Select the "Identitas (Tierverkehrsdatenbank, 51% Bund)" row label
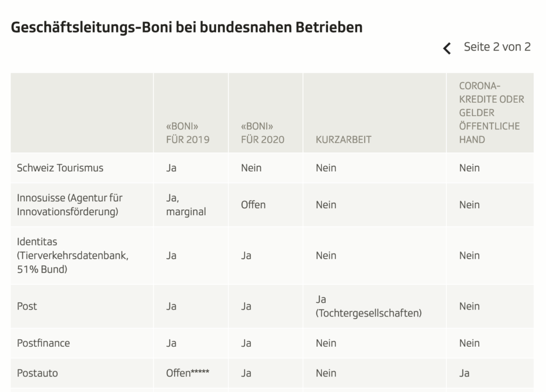This screenshot has height=392, width=546. [73, 255]
